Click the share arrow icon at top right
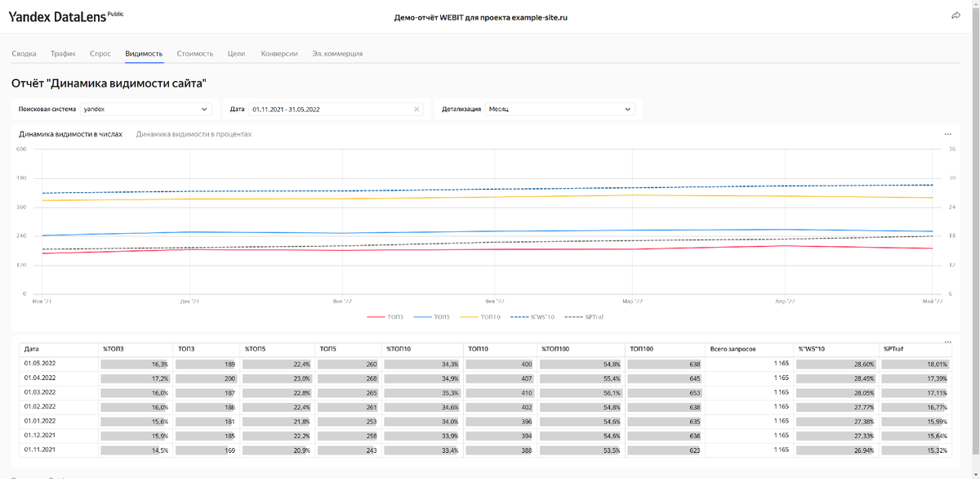Screen dimensions: 980x479 956,16
